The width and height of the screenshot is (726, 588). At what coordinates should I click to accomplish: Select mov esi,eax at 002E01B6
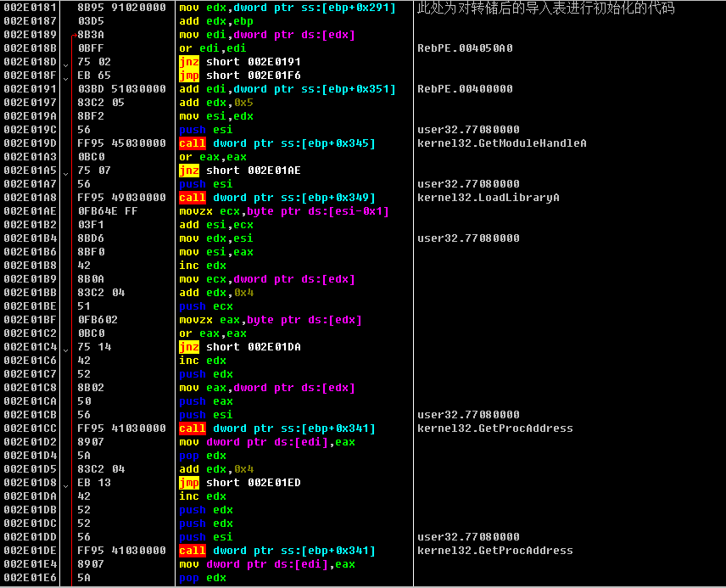(x=216, y=252)
